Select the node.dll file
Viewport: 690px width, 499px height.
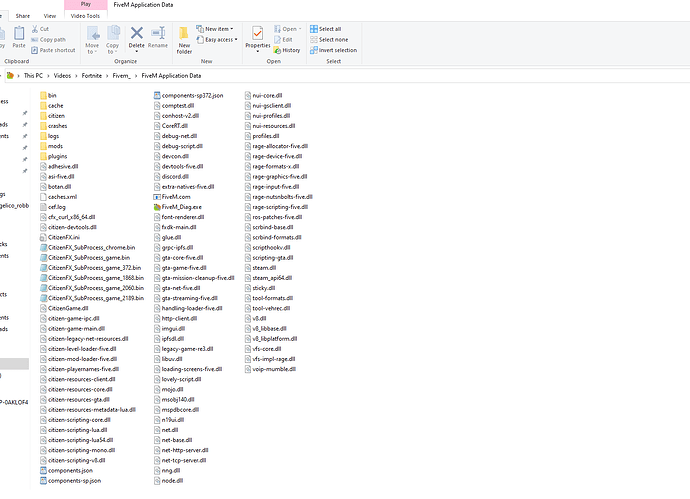coord(169,481)
